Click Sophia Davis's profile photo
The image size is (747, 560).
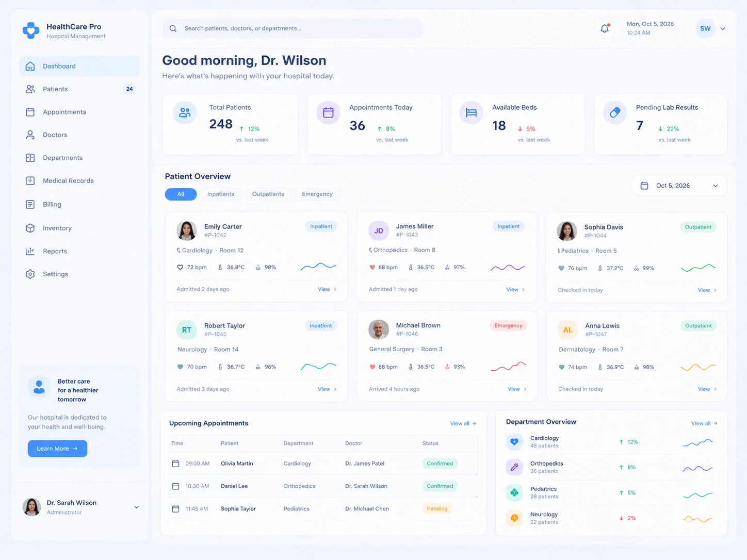[567, 231]
